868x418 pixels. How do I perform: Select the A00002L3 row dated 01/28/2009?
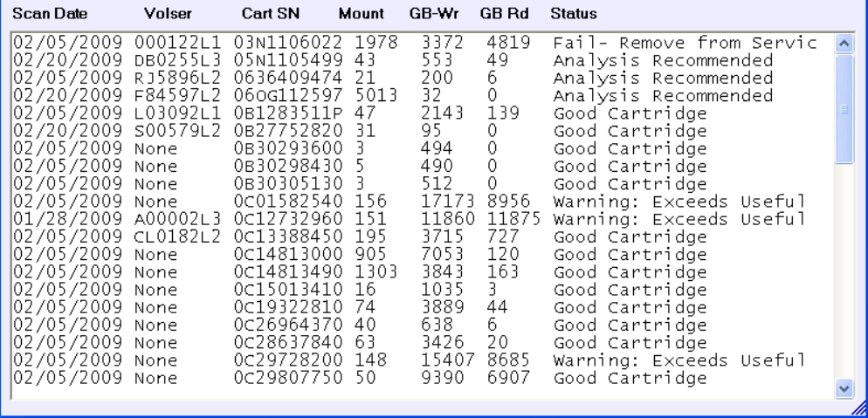pos(423,219)
